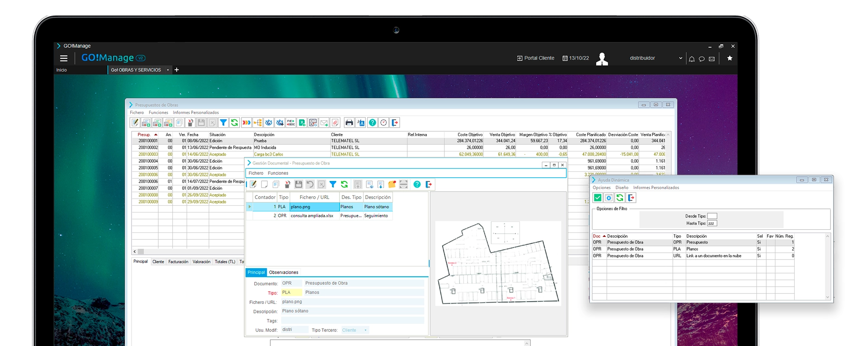Click the download document icon
This screenshot has height=346, width=868.
tap(381, 184)
